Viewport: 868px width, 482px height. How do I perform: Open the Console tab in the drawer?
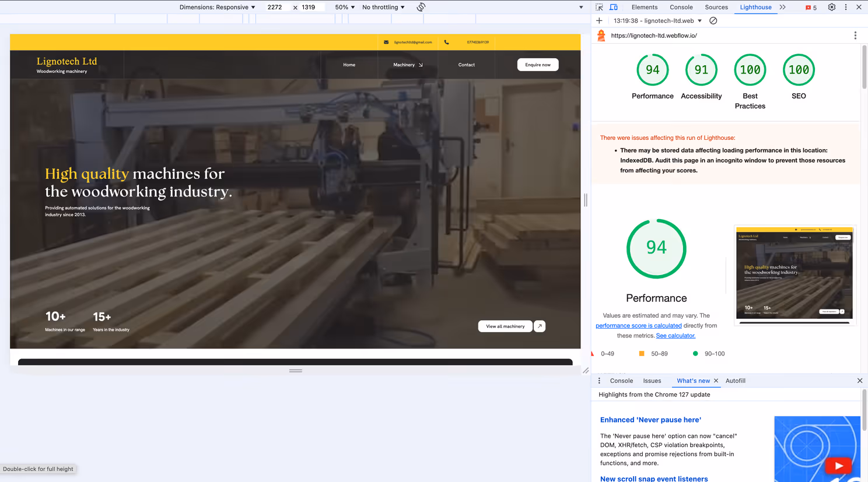[x=621, y=381]
